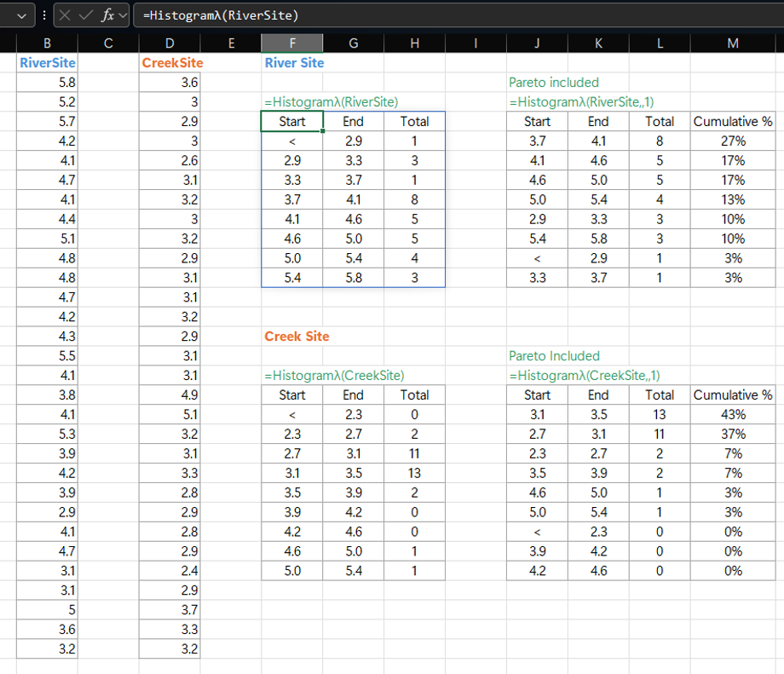784x674 pixels.
Task: Select column K header
Action: [x=598, y=43]
